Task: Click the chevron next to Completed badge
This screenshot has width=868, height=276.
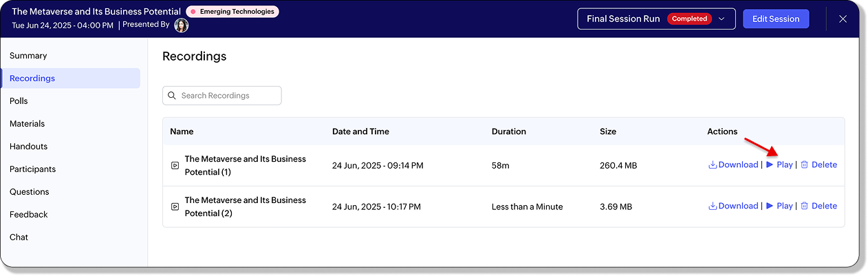Action: coord(721,19)
